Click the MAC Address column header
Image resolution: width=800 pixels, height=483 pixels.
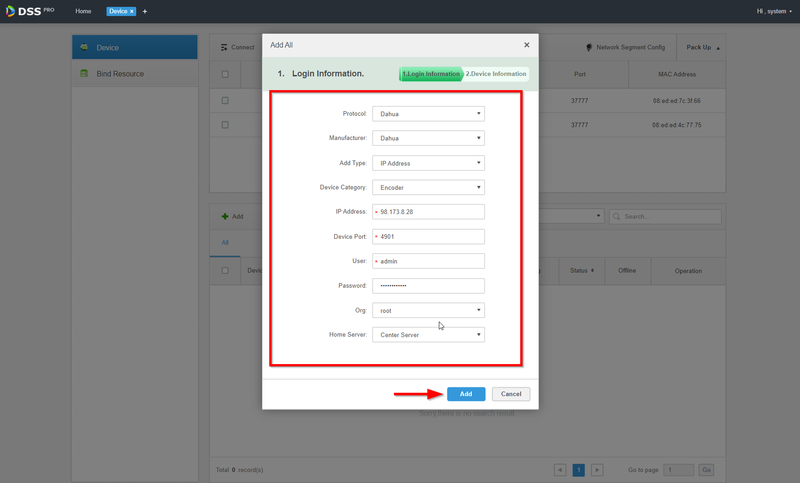(x=677, y=74)
